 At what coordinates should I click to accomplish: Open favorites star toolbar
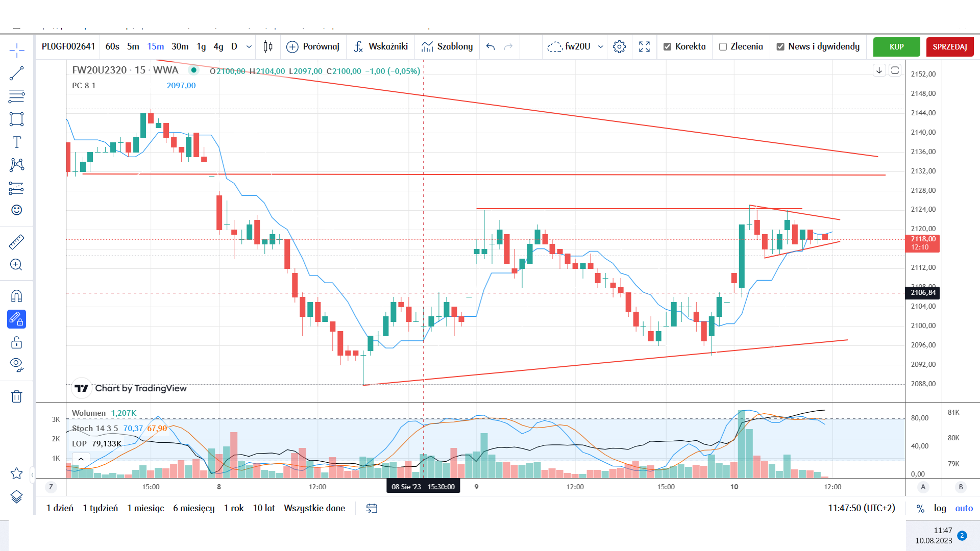[x=16, y=473]
